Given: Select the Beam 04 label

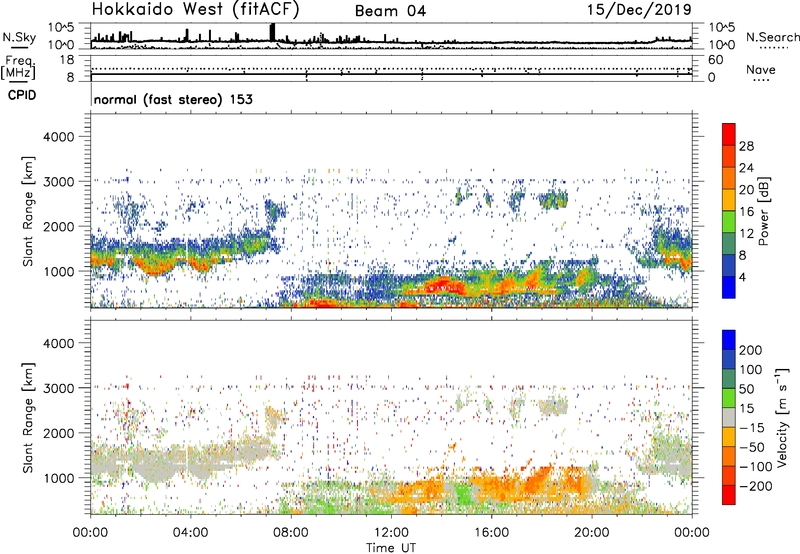Looking at the screenshot, I should (390, 11).
